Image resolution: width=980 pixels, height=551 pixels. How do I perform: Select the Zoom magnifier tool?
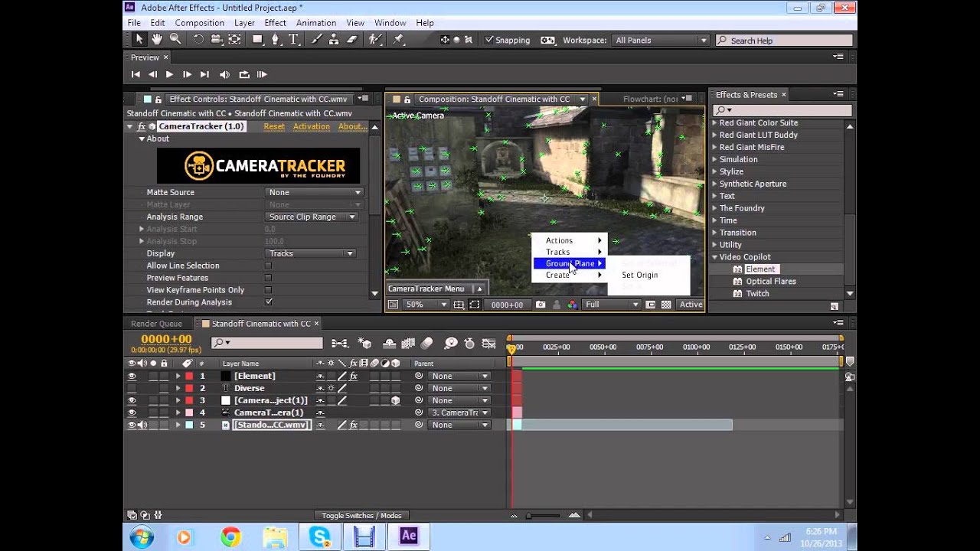pos(175,40)
